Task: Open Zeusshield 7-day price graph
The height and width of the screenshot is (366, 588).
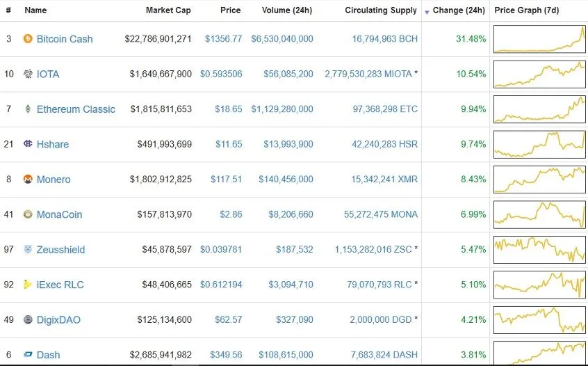Action: 539,250
